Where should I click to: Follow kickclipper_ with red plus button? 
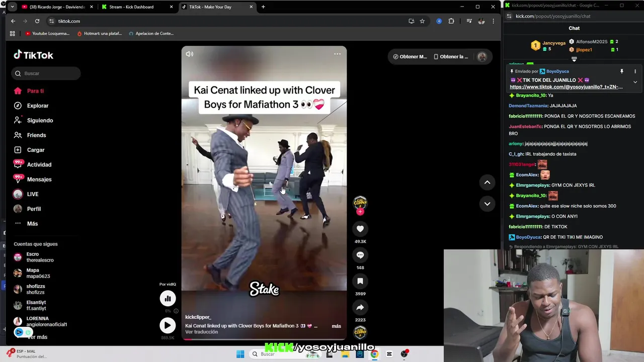pyautogui.click(x=360, y=212)
